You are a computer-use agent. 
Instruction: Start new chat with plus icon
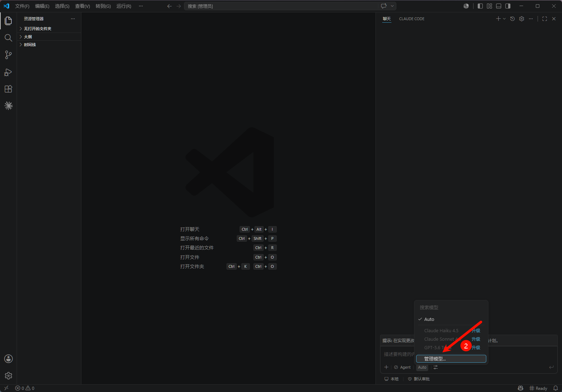tap(498, 19)
